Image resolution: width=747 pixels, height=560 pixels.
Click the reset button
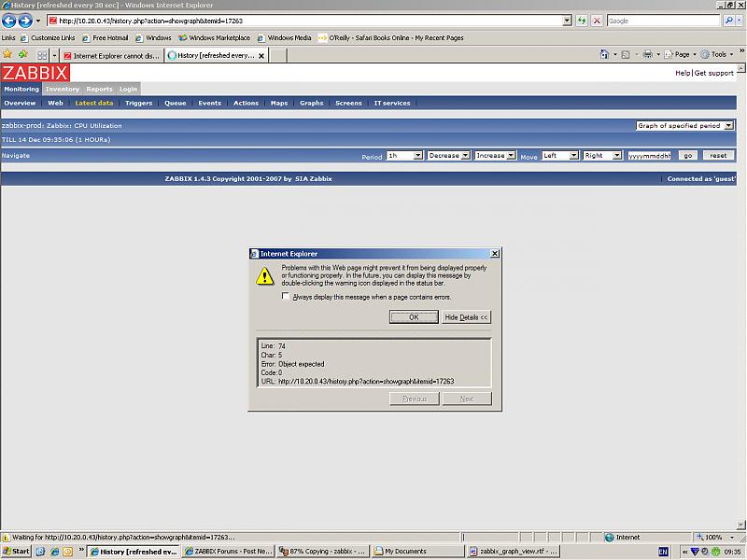(718, 156)
